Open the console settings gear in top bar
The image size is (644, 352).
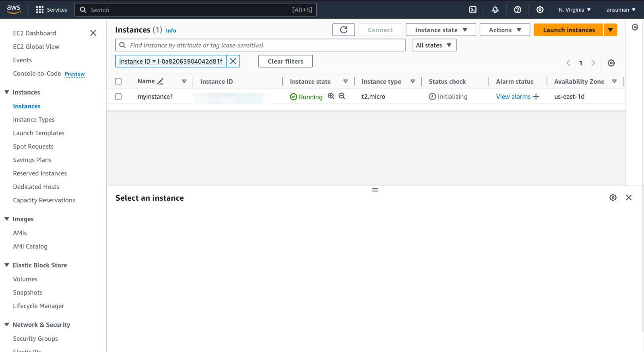pos(540,10)
